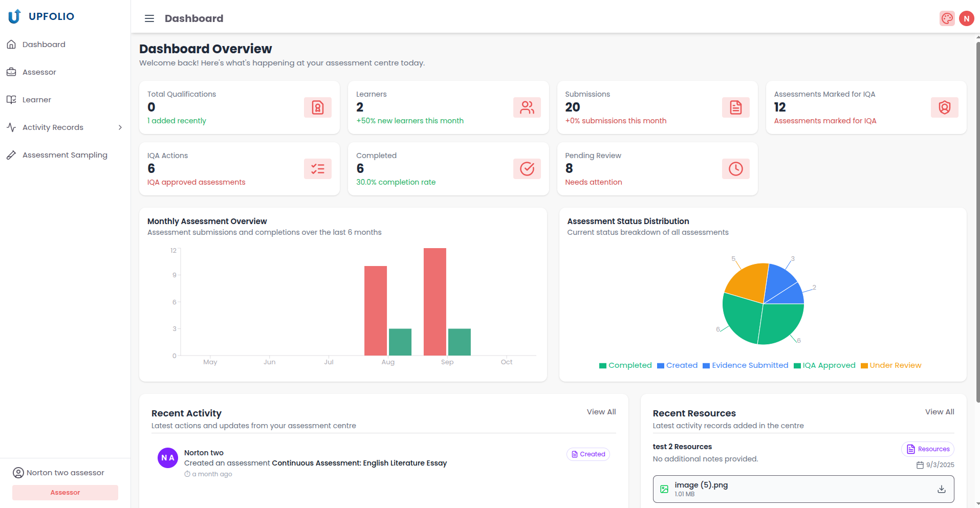Image resolution: width=980 pixels, height=508 pixels.
Task: Click the Resources badge for test 2 Resources
Action: click(927, 449)
